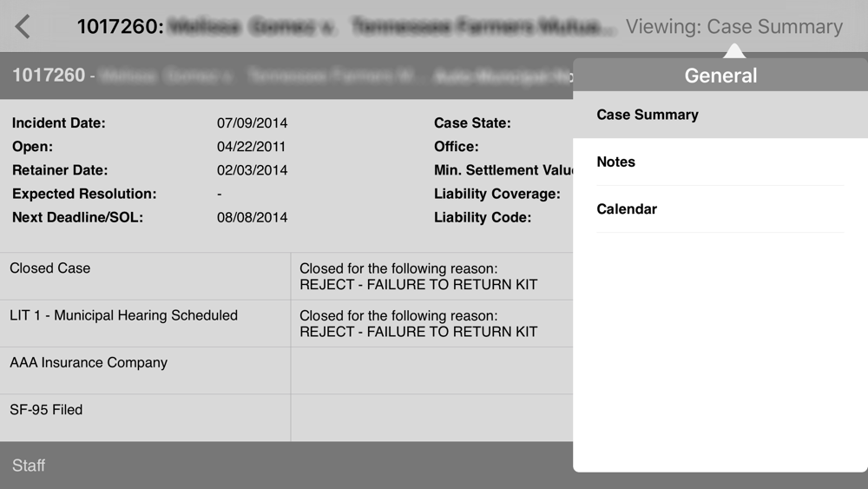Select LIT 1 - Municipal Hearing Scheduled row
Screen dimensions: 868x489
tap(145, 323)
